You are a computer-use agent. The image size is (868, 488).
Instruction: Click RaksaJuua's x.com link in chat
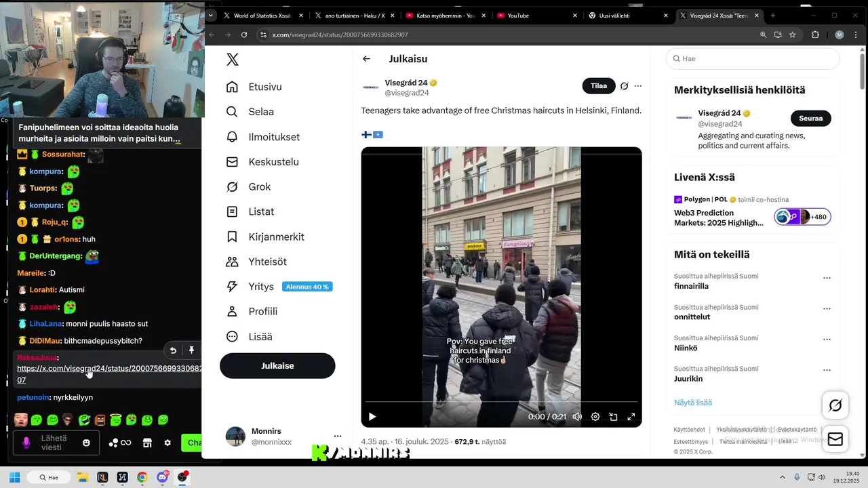tap(109, 374)
